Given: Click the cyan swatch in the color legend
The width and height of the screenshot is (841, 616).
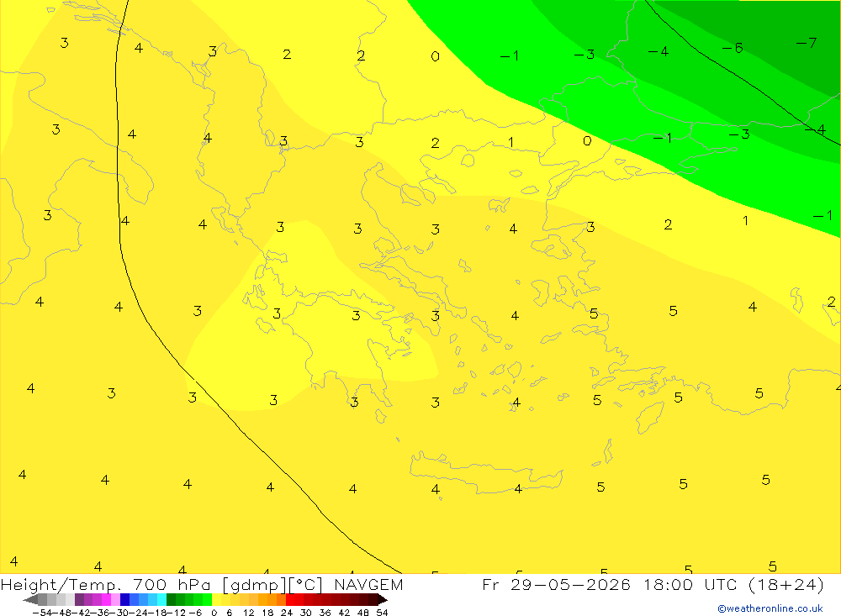Looking at the screenshot, I should coord(161,600).
